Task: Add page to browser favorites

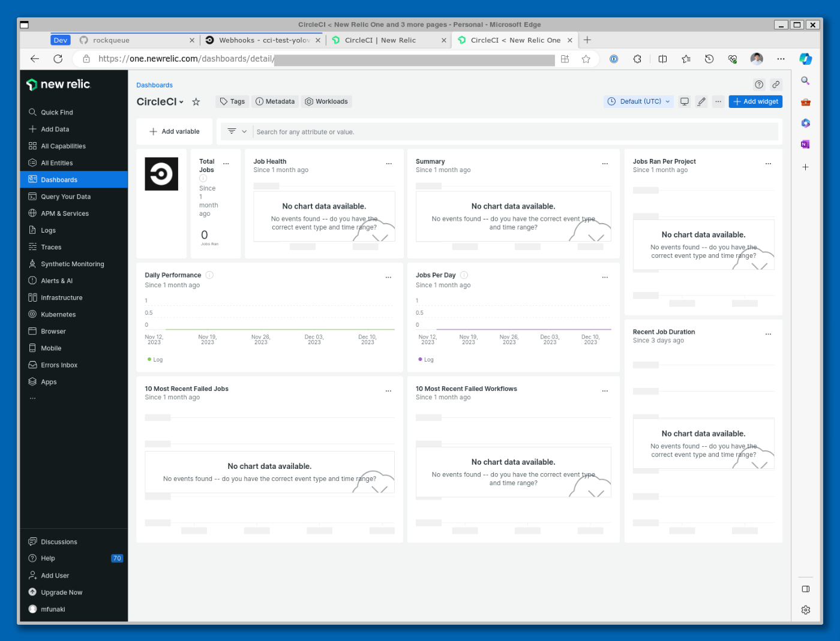Action: [x=586, y=59]
